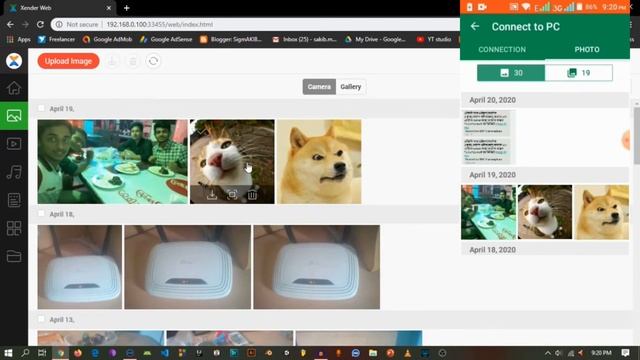Open the YT studio bookmark

point(433,39)
